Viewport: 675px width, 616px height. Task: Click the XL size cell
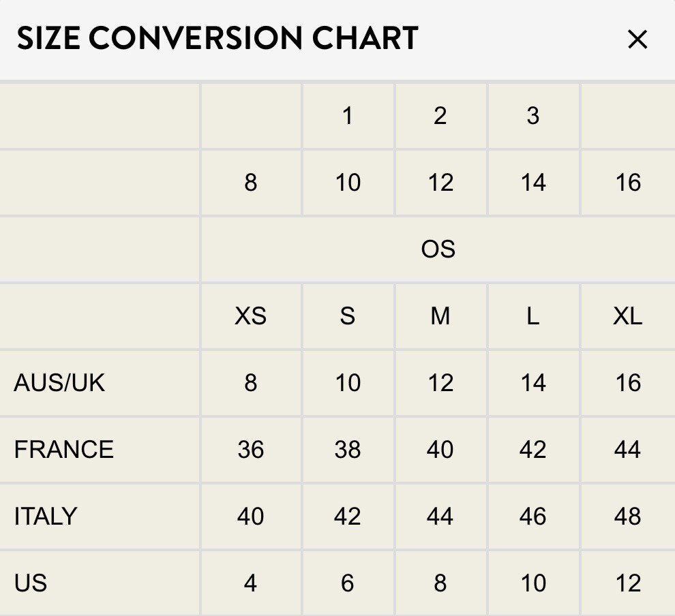[x=628, y=316]
